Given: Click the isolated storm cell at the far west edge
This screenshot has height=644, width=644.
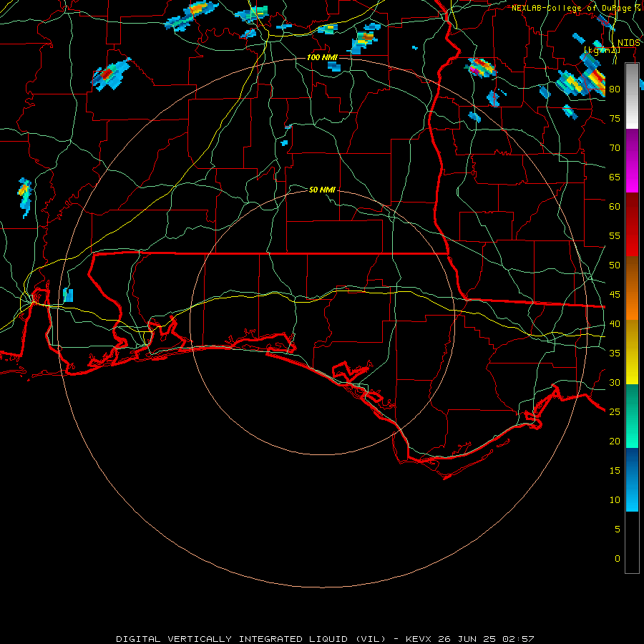Looking at the screenshot, I should (x=24, y=197).
